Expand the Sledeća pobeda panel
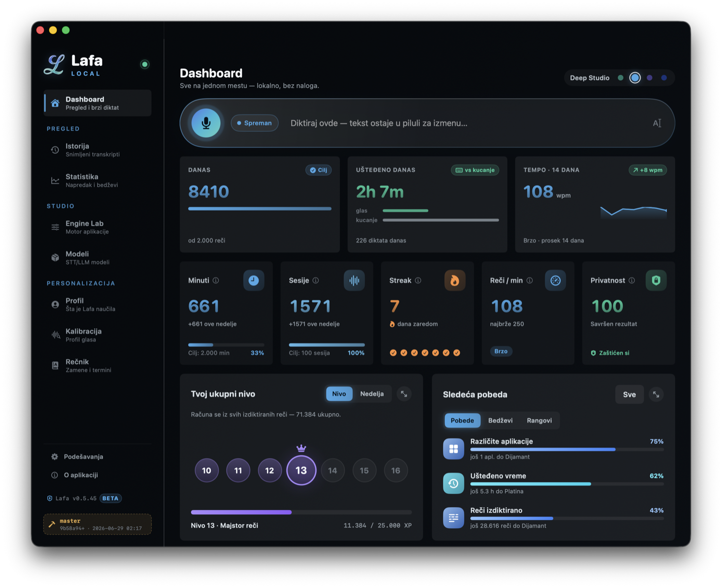722x588 pixels. click(x=656, y=395)
